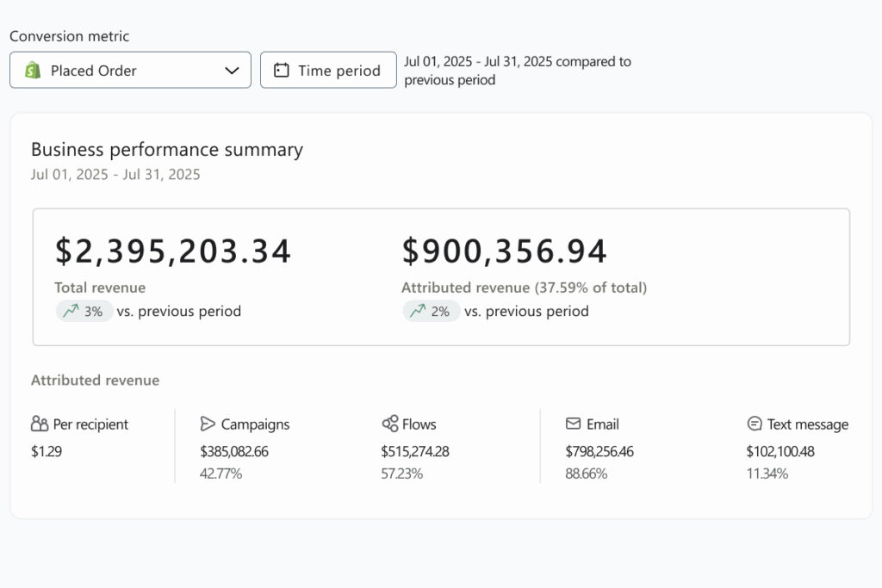The image size is (882, 588).
Task: Click the Flows branching icon
Action: tap(389, 424)
